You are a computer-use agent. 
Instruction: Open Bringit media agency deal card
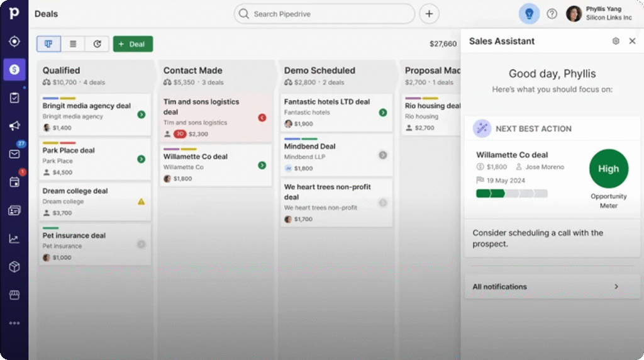coord(95,115)
